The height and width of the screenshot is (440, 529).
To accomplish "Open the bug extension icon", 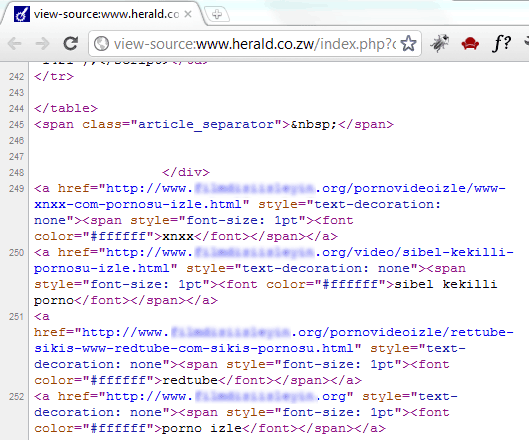I will tap(439, 43).
